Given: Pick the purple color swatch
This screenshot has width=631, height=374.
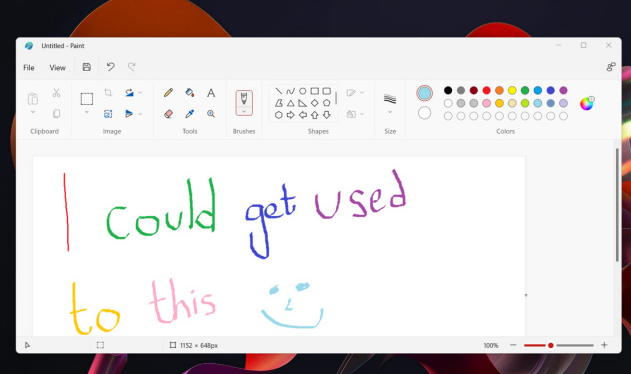Looking at the screenshot, I should coord(563,90).
